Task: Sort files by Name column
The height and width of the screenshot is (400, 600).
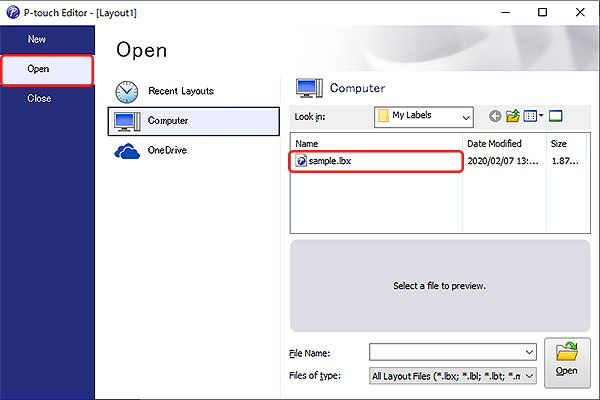Action: click(x=376, y=144)
